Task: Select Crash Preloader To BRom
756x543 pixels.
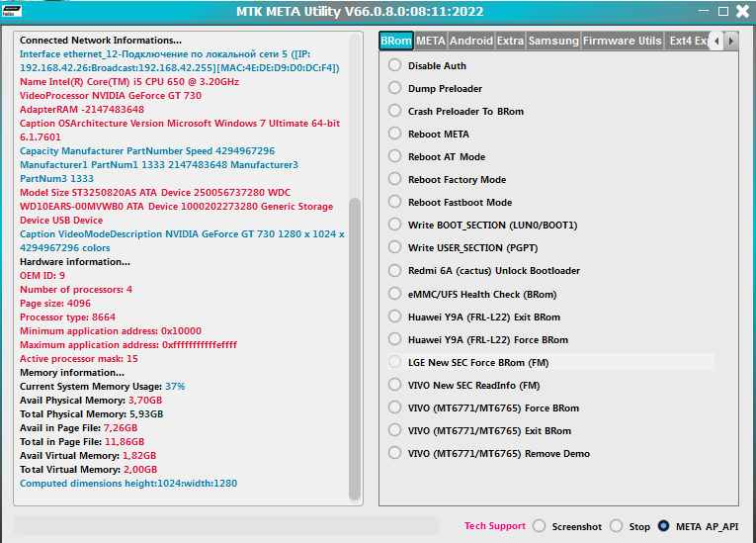Action: (x=395, y=112)
